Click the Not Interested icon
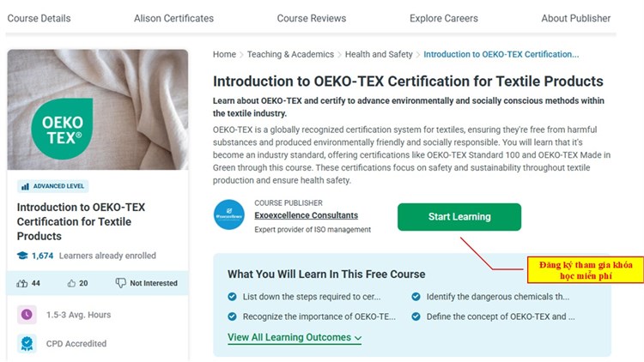This screenshot has width=644, height=362. (121, 283)
